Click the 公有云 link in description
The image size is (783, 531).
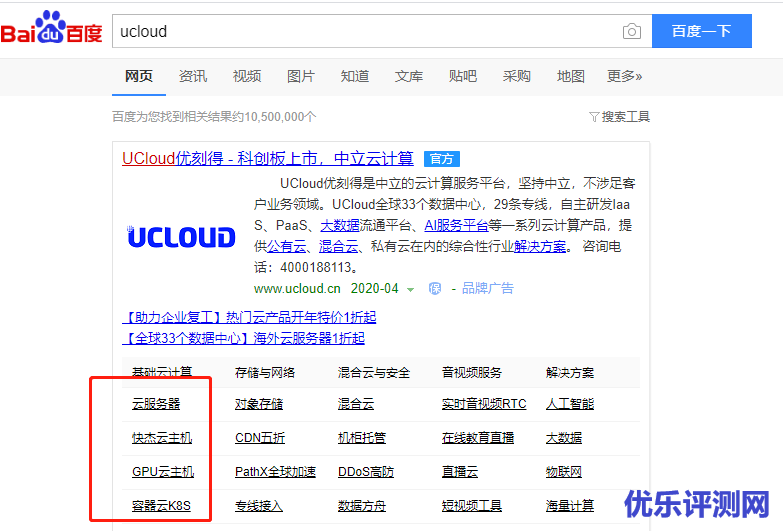point(287,246)
